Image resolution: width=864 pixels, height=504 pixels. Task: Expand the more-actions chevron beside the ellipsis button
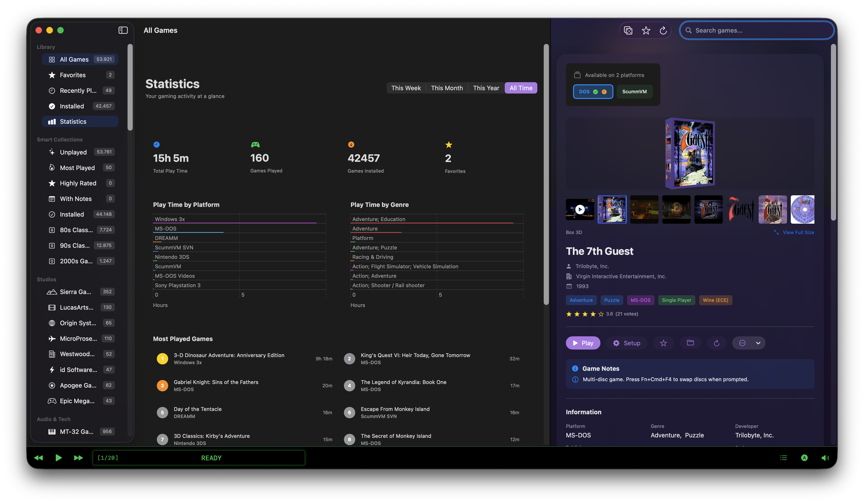[x=758, y=343]
